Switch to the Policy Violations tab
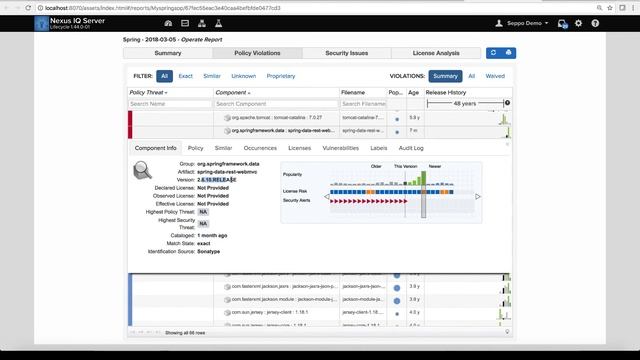The image size is (640, 360). (257, 53)
